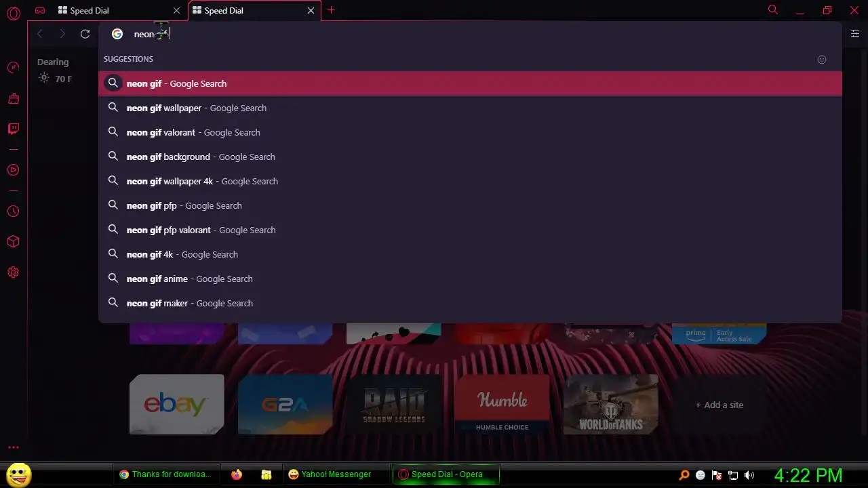The height and width of the screenshot is (488, 868).
Task: Click the 4:22 PM taskbar clock
Action: (x=808, y=475)
